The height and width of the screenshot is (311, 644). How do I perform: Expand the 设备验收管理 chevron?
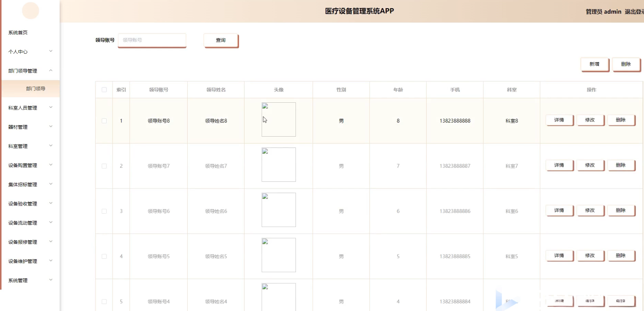(51, 203)
